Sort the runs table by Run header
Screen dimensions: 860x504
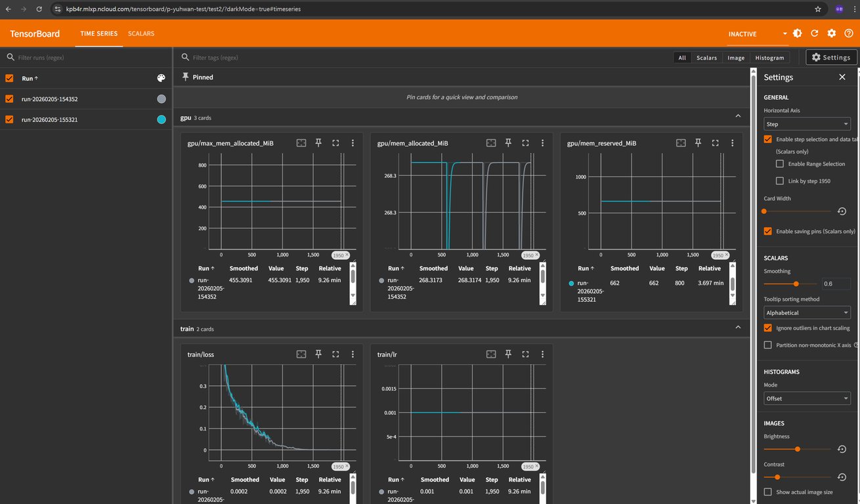coord(30,78)
